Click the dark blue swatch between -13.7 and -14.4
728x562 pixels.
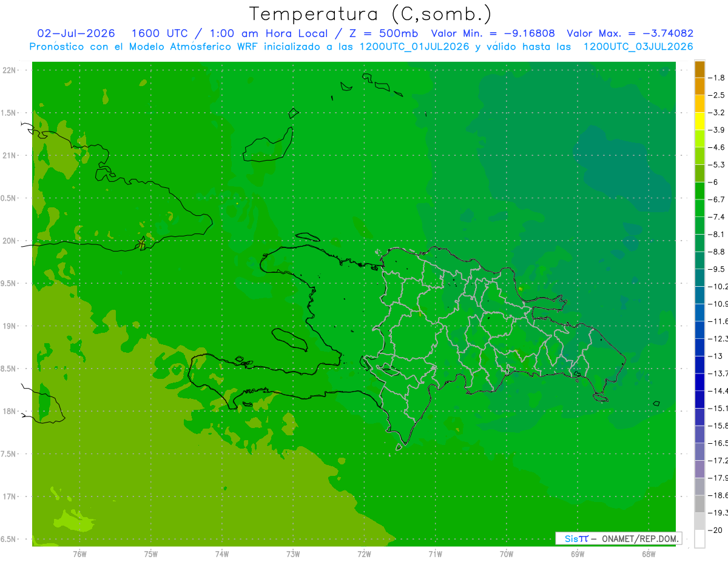pyautogui.click(x=699, y=382)
